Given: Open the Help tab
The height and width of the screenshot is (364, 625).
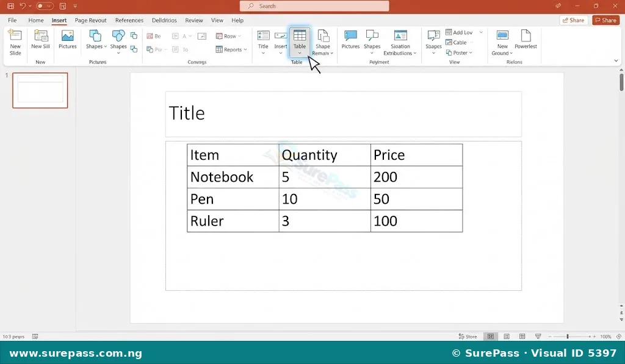Looking at the screenshot, I should point(237,20).
